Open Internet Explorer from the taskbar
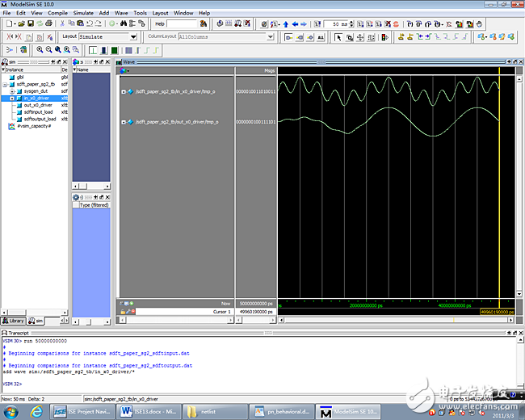The image size is (525, 420). pyautogui.click(x=36, y=410)
